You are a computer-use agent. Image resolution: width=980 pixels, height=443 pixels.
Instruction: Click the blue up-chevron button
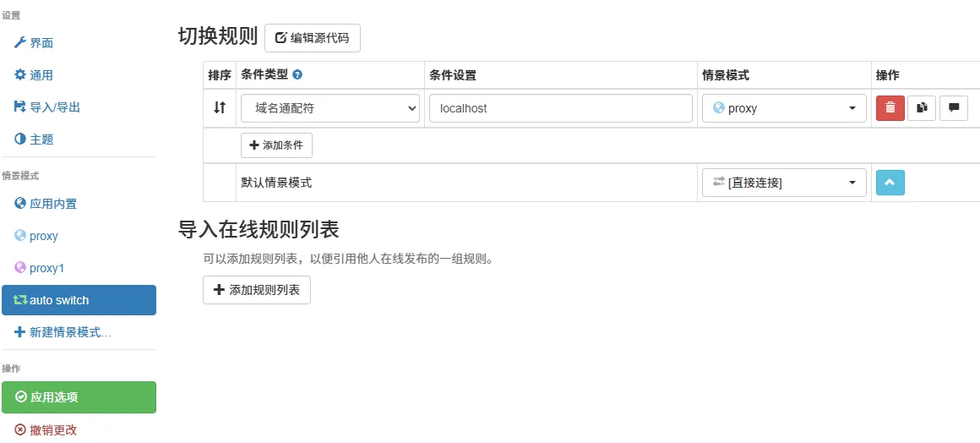pos(890,182)
